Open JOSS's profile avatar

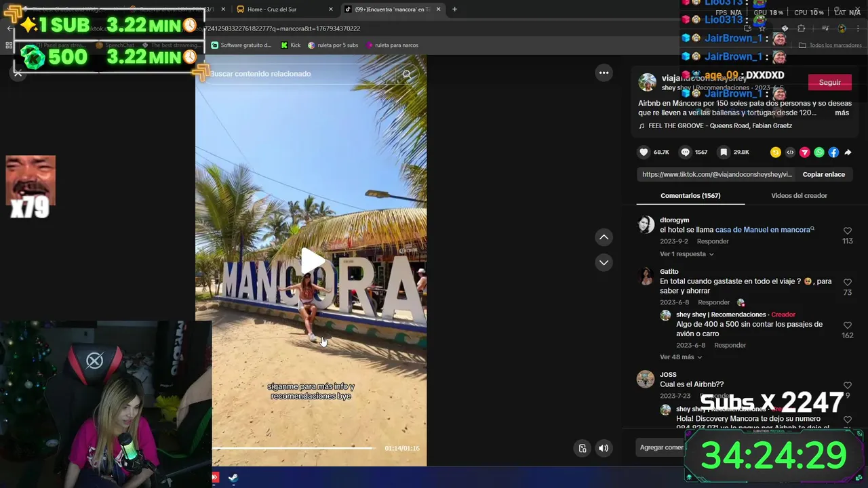tap(646, 379)
